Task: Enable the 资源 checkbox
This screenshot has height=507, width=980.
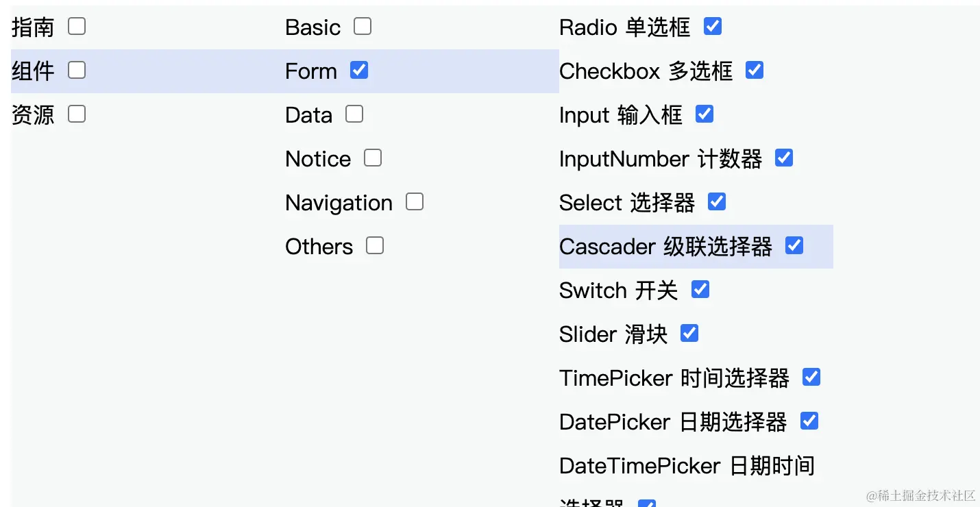Action: click(x=77, y=114)
